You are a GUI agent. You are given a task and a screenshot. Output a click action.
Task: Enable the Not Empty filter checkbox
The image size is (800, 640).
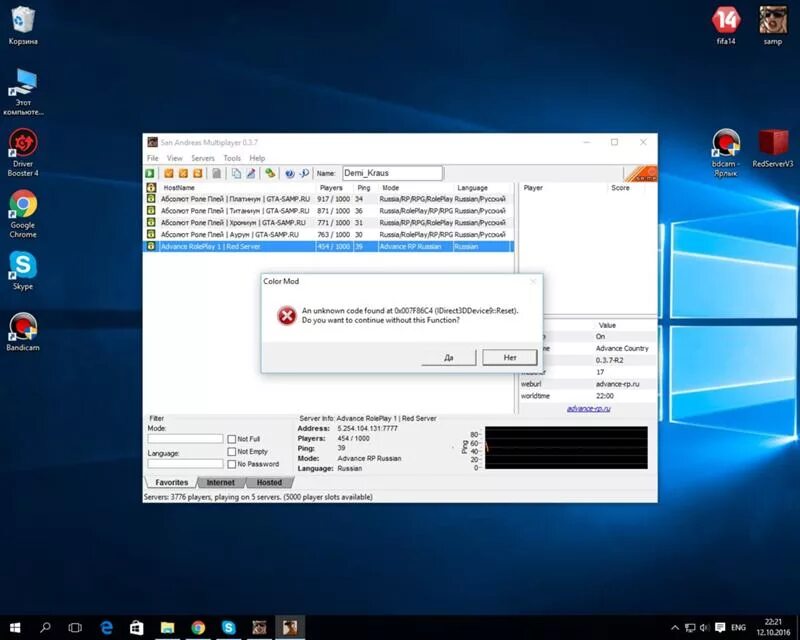pos(232,452)
